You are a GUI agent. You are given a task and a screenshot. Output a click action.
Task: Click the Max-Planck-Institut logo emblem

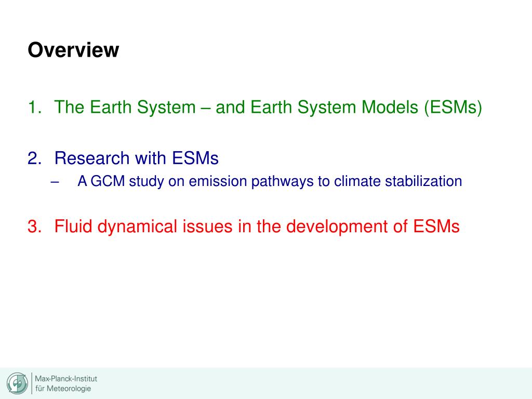click(17, 383)
